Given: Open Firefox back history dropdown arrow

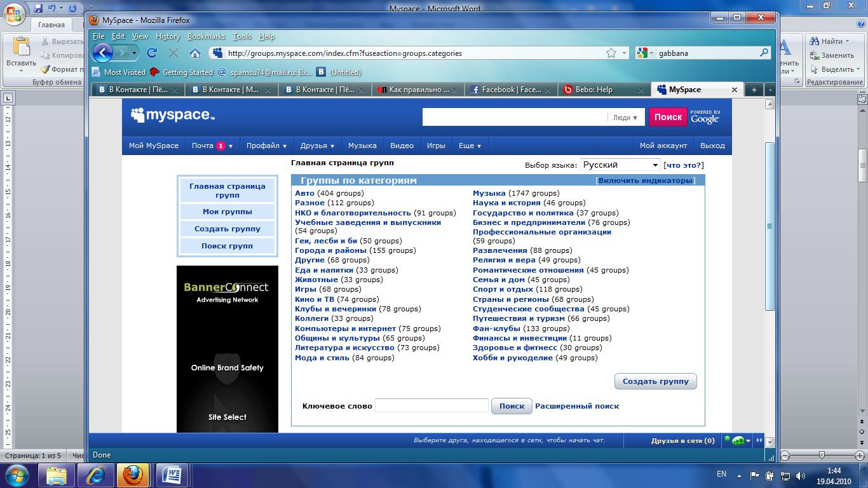Looking at the screenshot, I should [135, 53].
